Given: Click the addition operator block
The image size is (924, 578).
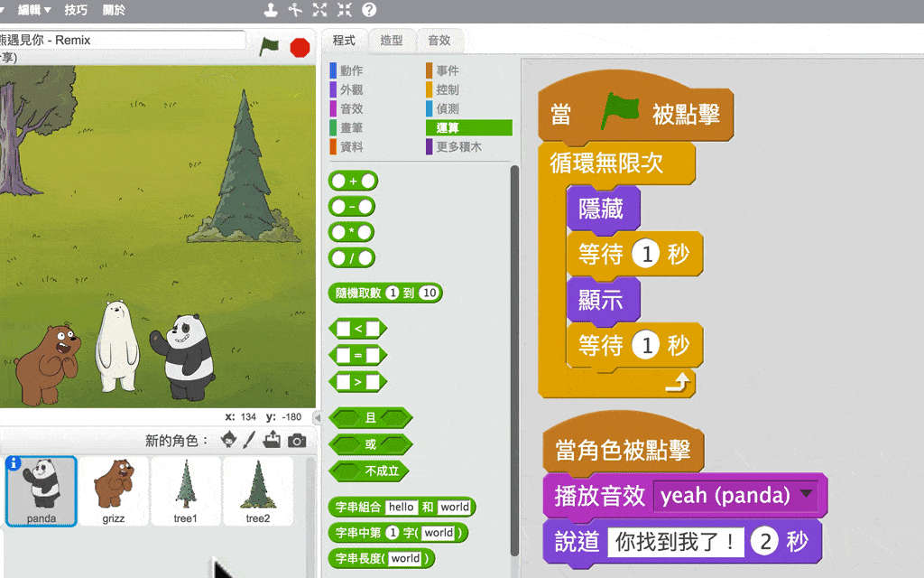Looking at the screenshot, I should tap(353, 181).
